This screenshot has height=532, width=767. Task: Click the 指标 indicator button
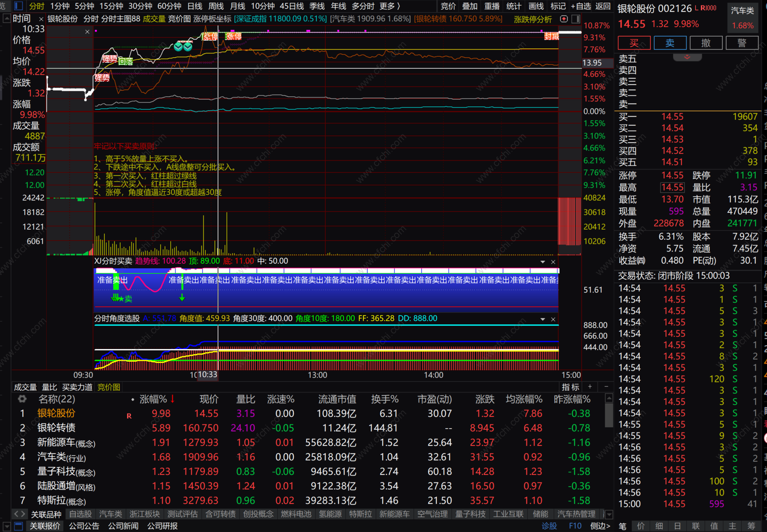(571, 387)
